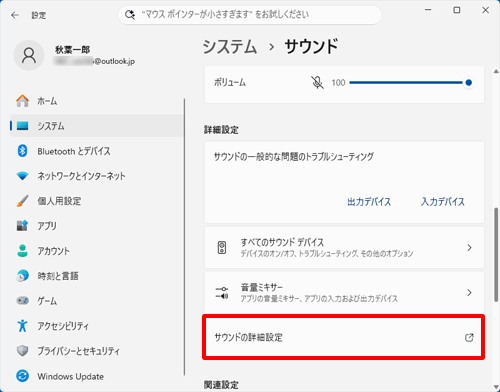Open Windows Update in sidebar
The image size is (500, 392).
click(97, 376)
